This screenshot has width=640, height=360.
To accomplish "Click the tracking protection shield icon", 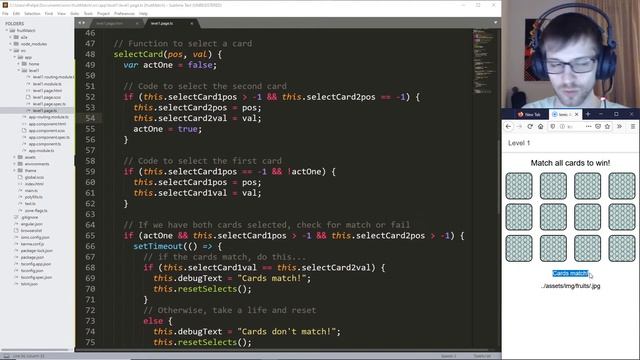I will pos(553,127).
